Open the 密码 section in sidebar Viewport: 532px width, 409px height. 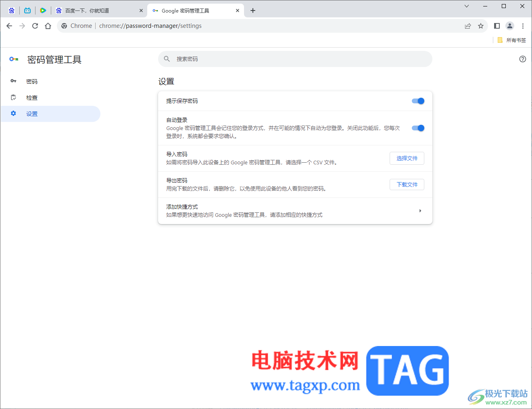(x=50, y=81)
